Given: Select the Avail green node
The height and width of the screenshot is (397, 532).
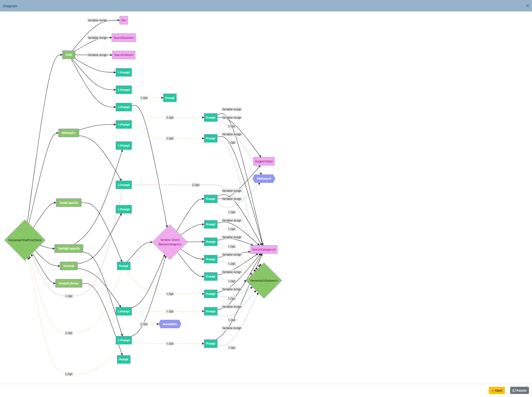Looking at the screenshot, I should point(69,55).
